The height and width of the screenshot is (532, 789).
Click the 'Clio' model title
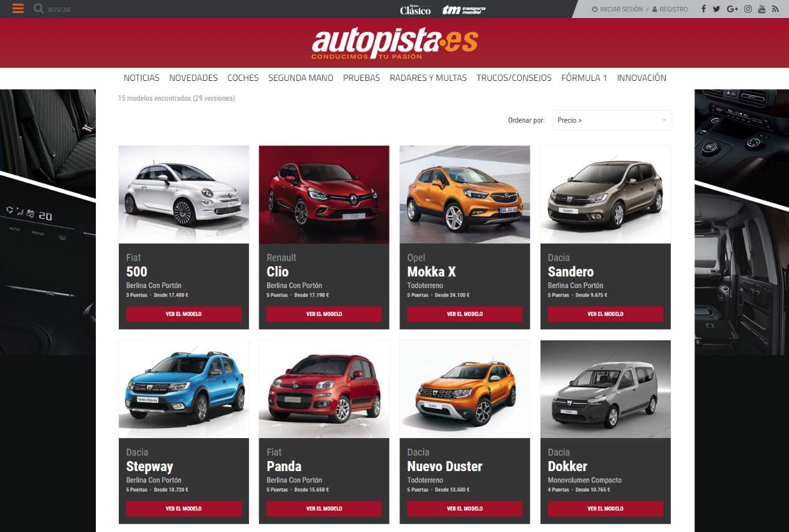[278, 272]
